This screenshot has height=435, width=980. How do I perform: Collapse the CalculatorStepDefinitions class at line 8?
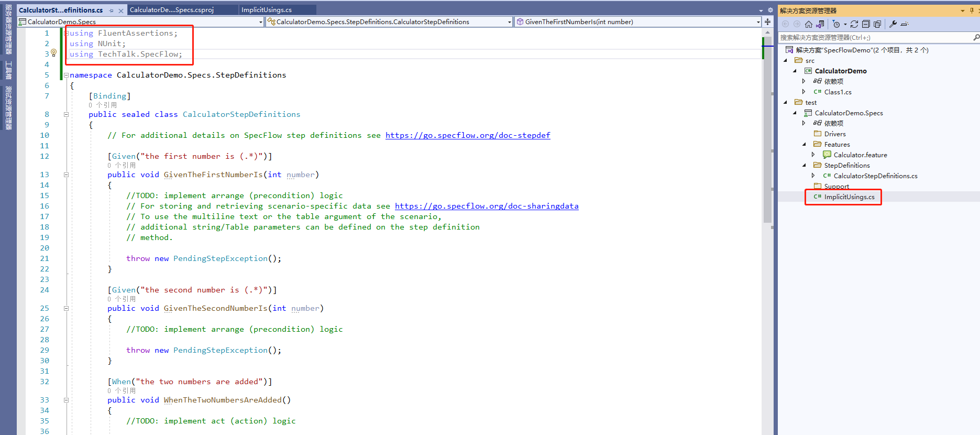(67, 114)
